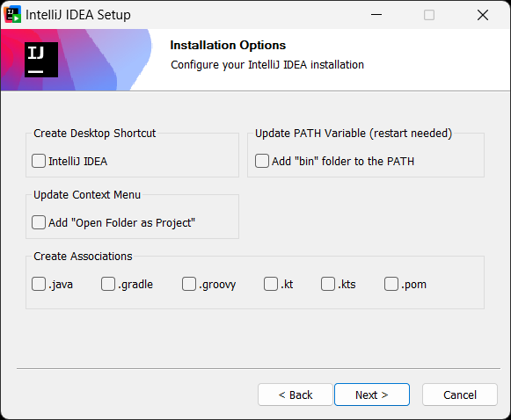The height and width of the screenshot is (420, 511).
Task: Cancel the IntelliJ IDEA setup
Action: tap(460, 395)
